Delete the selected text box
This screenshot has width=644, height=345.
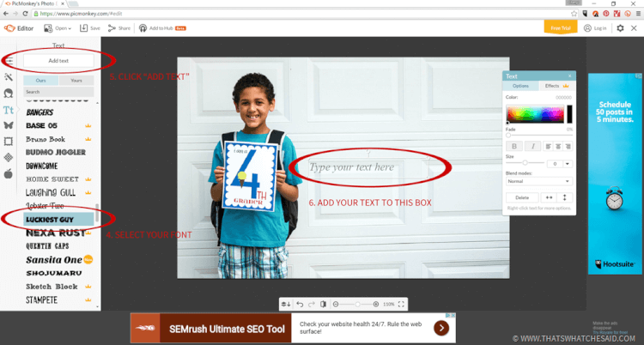(x=522, y=197)
